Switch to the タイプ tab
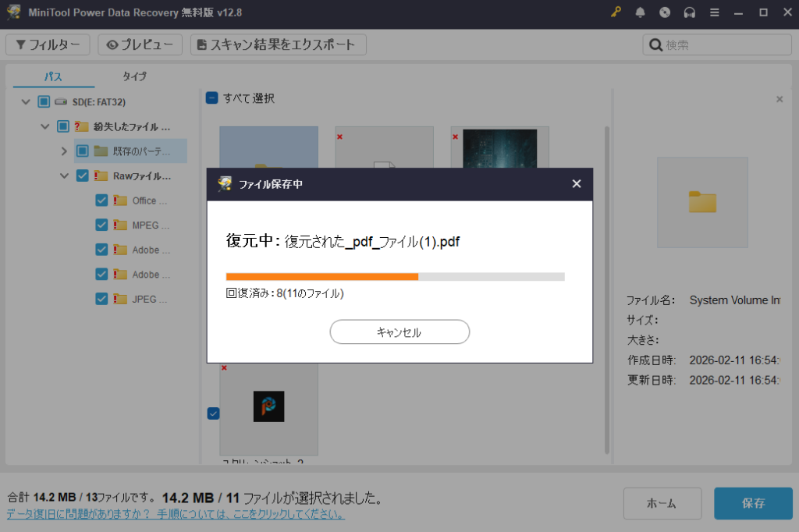 pyautogui.click(x=134, y=76)
